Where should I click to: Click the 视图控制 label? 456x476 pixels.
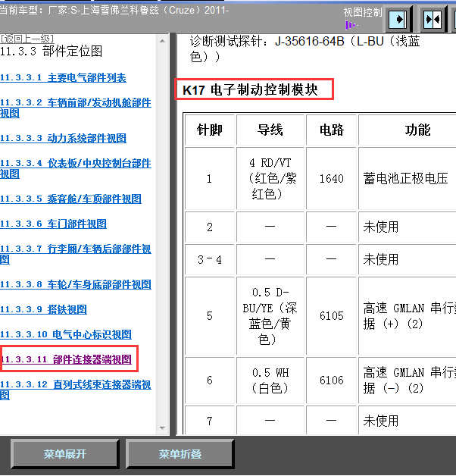point(362,12)
